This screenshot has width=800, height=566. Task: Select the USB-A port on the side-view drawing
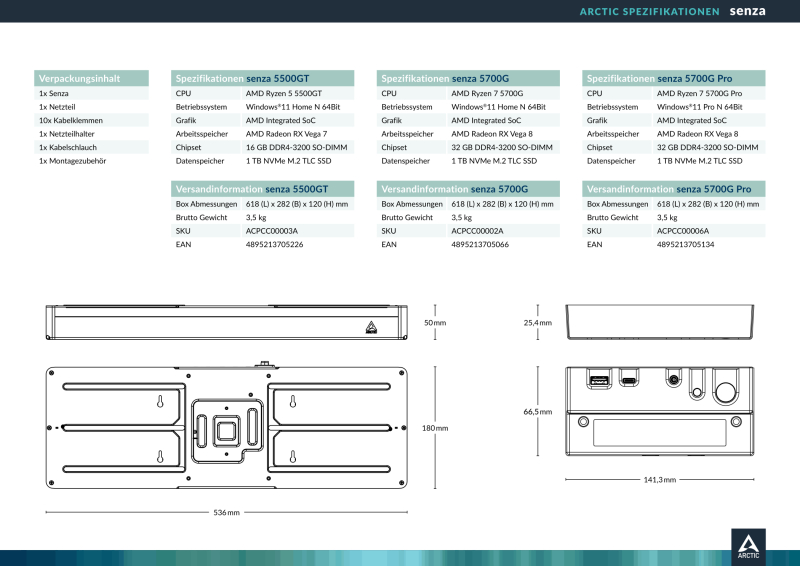pos(599,380)
